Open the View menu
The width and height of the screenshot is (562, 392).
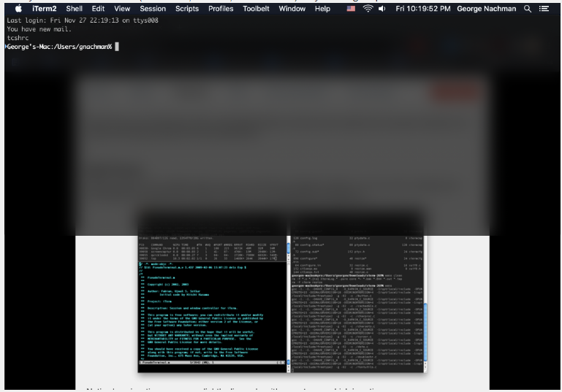point(122,9)
